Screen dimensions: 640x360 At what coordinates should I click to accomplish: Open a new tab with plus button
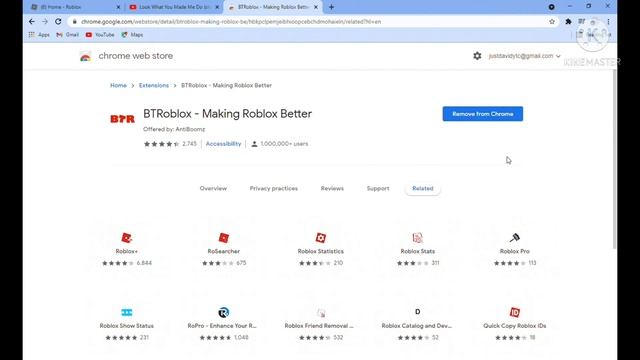click(x=331, y=7)
